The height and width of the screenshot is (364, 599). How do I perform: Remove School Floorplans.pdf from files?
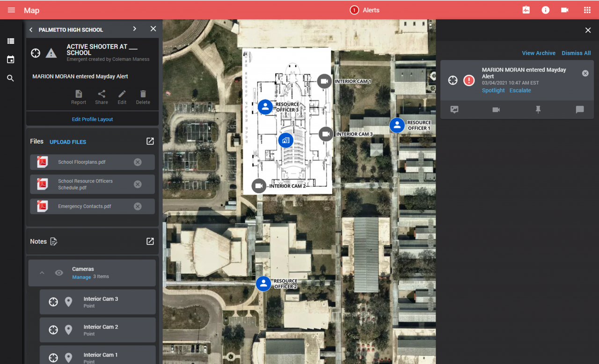click(x=138, y=162)
